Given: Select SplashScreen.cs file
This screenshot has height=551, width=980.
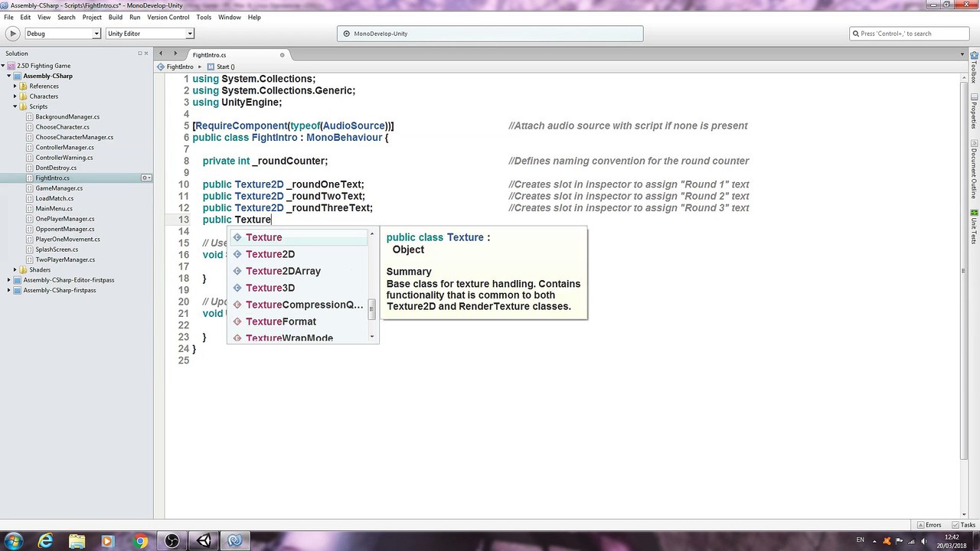Looking at the screenshot, I should (57, 249).
